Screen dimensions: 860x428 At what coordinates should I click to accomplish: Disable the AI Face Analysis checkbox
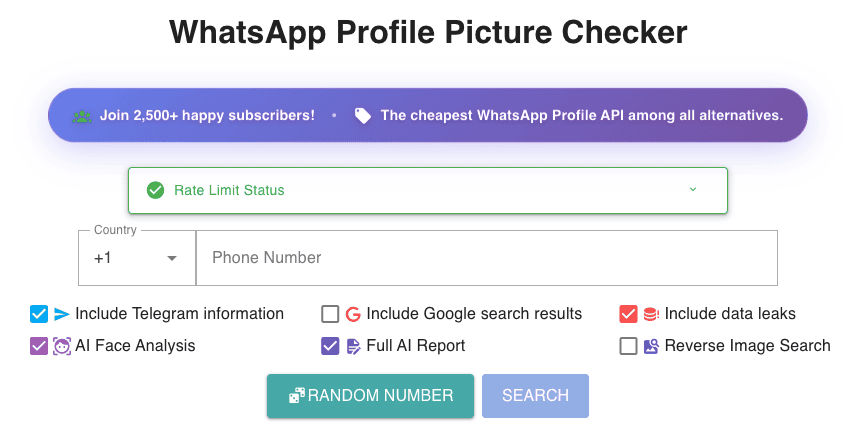(x=39, y=346)
